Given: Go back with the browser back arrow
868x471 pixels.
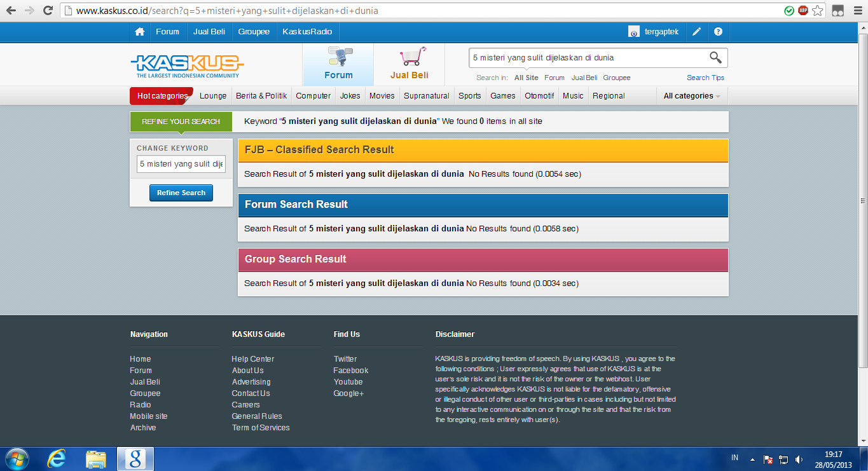Looking at the screenshot, I should click(11, 11).
